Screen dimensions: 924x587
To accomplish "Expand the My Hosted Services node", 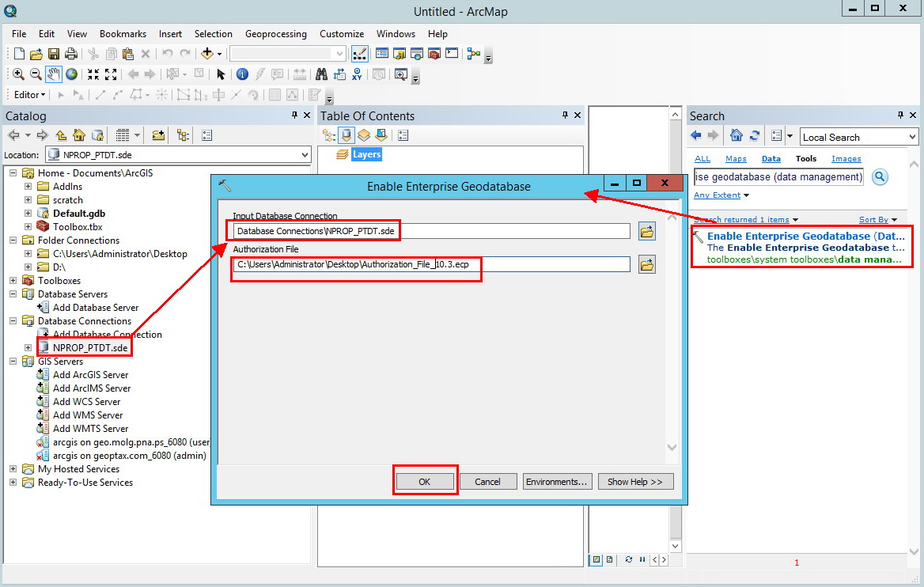I will click(13, 469).
